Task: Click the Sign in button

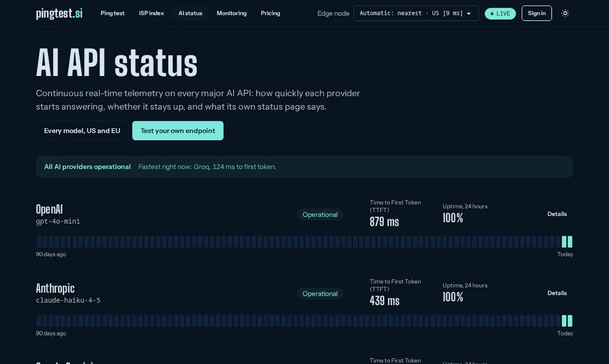Action: (x=537, y=13)
